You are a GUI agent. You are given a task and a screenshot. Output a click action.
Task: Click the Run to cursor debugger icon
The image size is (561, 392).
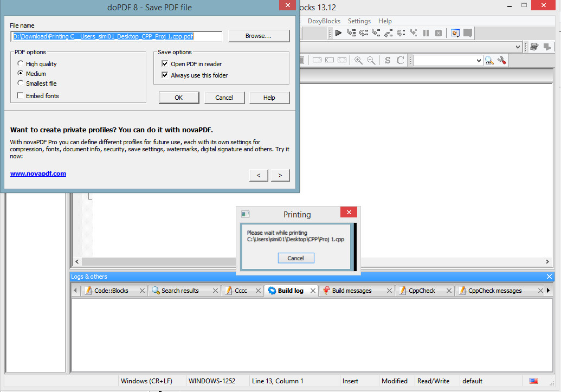coord(351,33)
